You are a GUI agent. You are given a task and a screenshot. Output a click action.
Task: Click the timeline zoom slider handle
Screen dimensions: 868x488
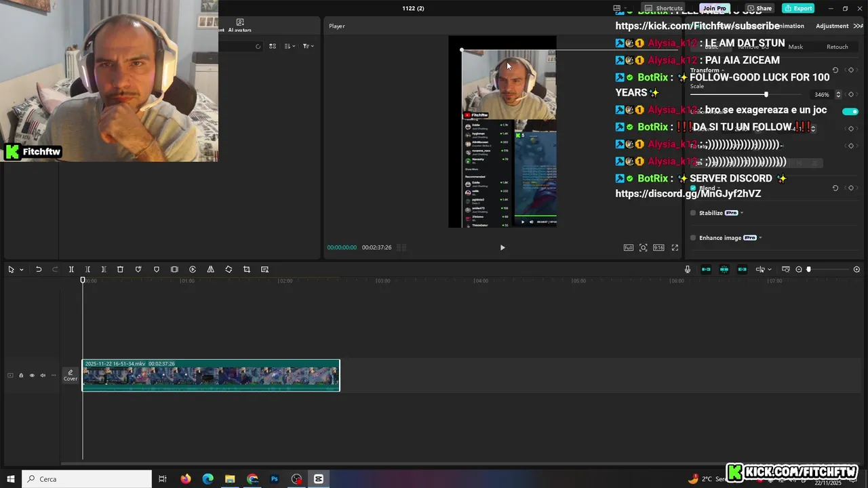(x=808, y=269)
